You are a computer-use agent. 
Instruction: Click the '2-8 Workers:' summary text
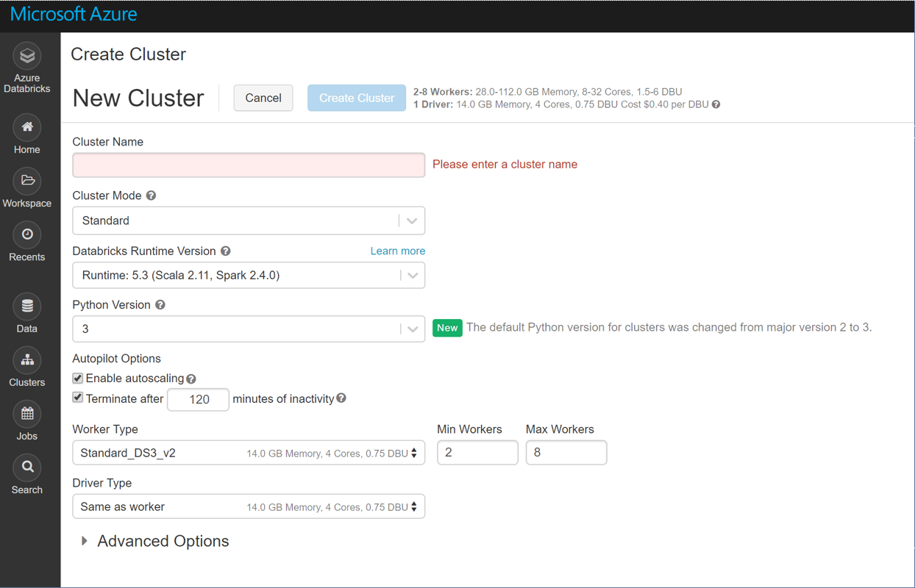pos(443,92)
